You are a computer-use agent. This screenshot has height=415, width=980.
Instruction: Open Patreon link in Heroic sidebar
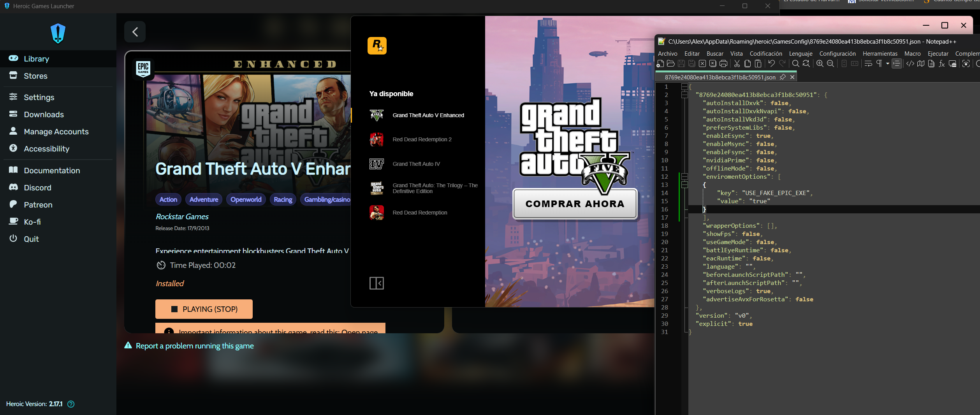click(58, 205)
